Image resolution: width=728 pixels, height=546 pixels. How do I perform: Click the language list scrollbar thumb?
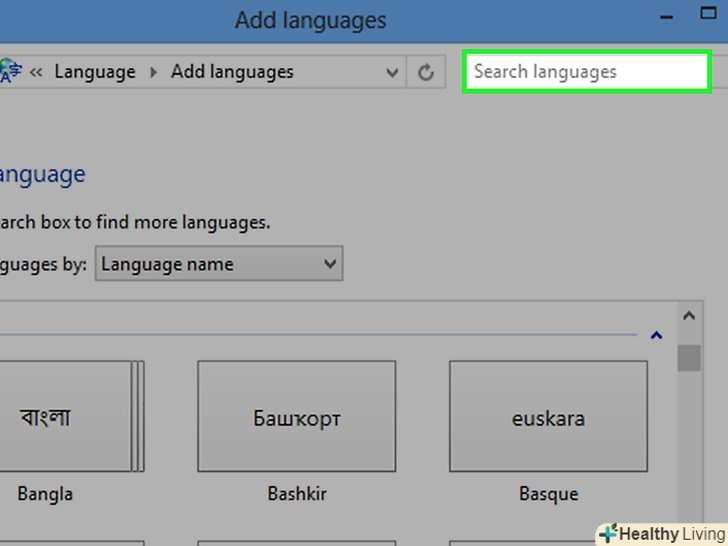[689, 358]
